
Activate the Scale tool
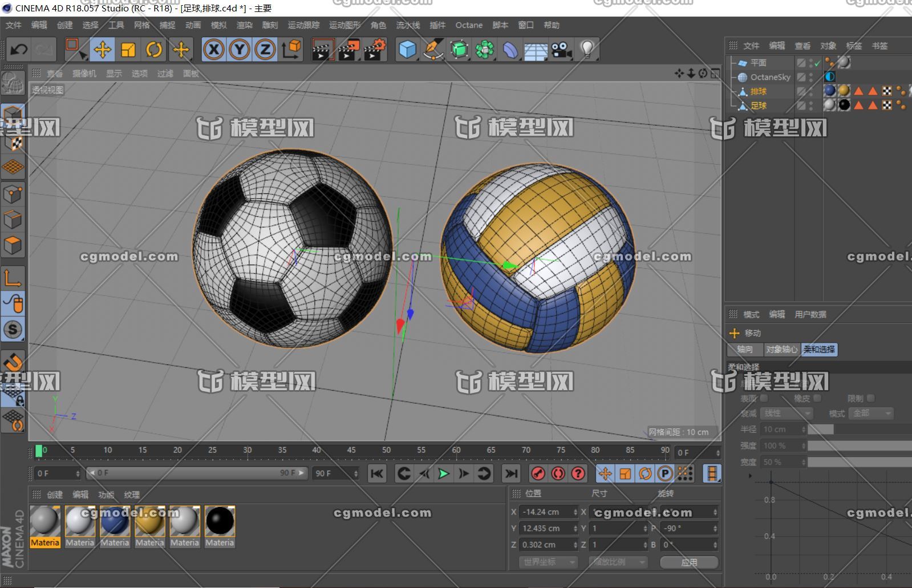[x=128, y=50]
